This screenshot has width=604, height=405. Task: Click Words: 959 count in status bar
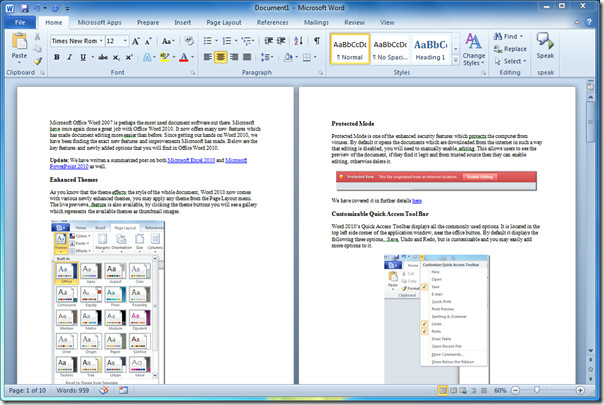pyautogui.click(x=72, y=390)
